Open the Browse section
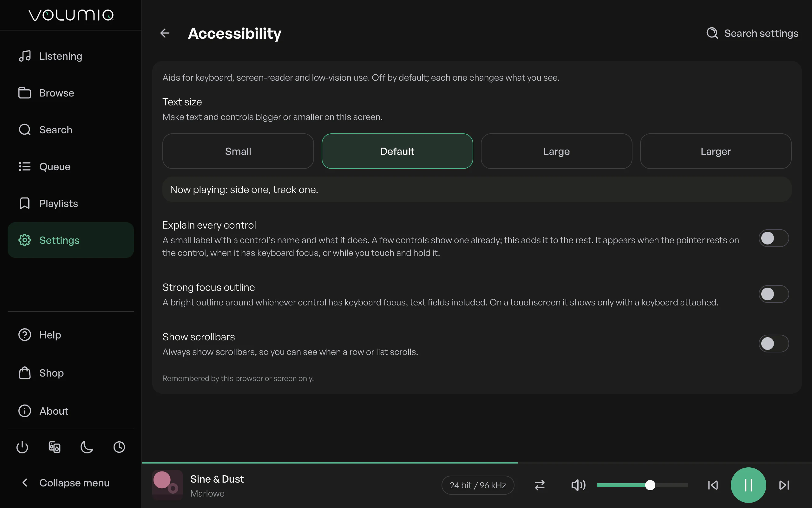Screen dimensions: 812x508 point(71,93)
